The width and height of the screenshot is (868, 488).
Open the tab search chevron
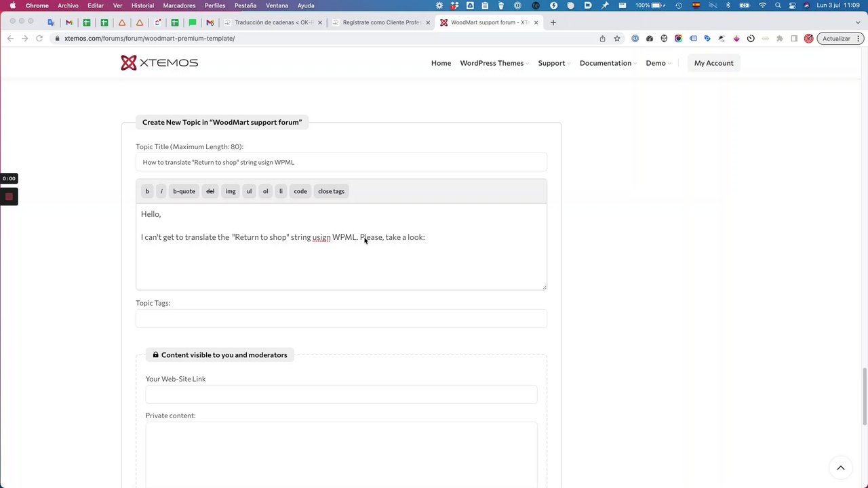point(856,22)
